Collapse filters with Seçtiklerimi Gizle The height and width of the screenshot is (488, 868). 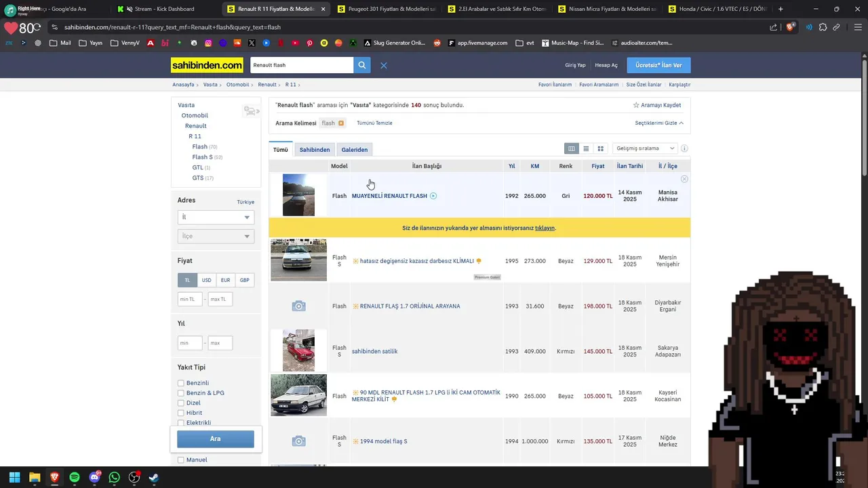(x=659, y=123)
